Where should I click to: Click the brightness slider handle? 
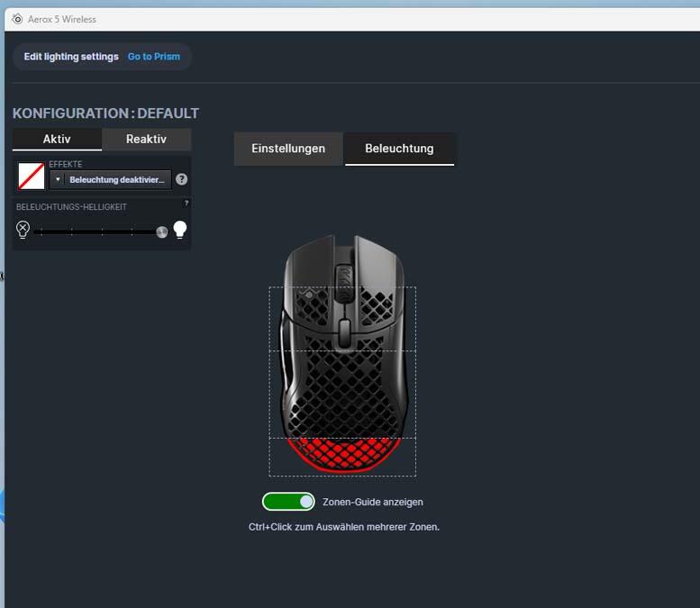(162, 231)
